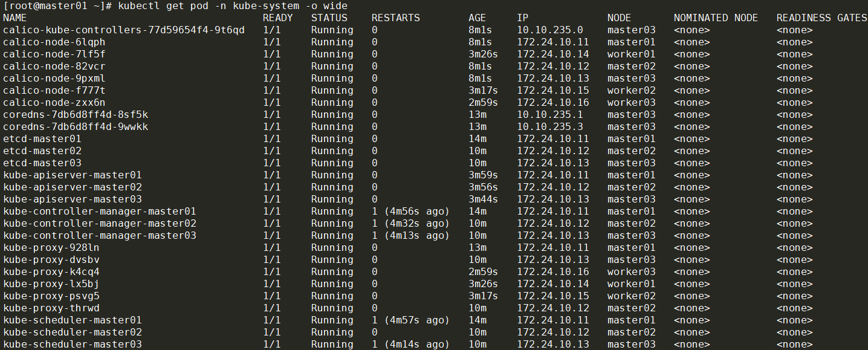Click the RESTARTS column header

(x=395, y=18)
